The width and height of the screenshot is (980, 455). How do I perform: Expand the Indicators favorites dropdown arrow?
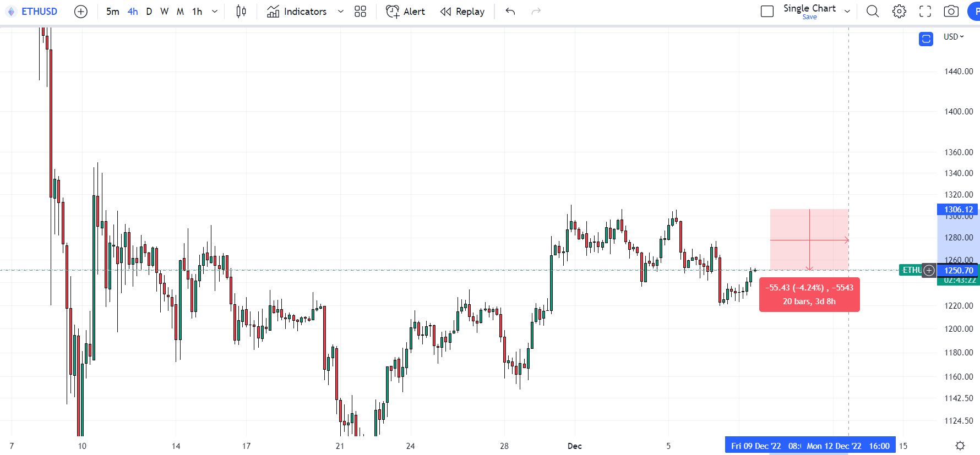click(x=341, y=12)
